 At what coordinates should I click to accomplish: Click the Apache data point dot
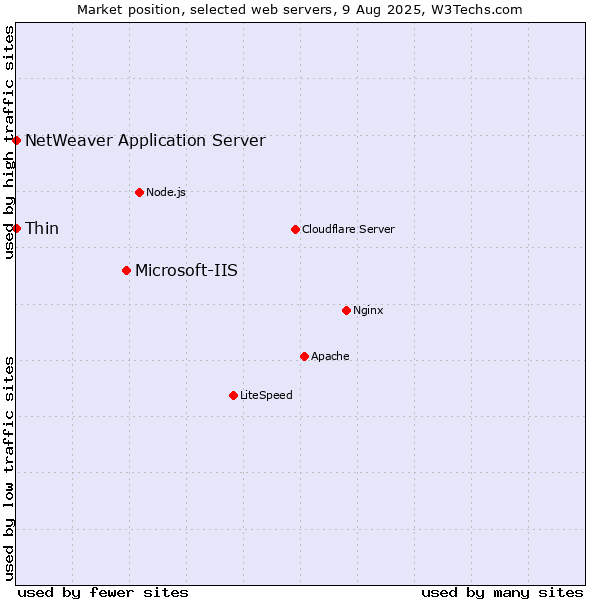(x=305, y=357)
